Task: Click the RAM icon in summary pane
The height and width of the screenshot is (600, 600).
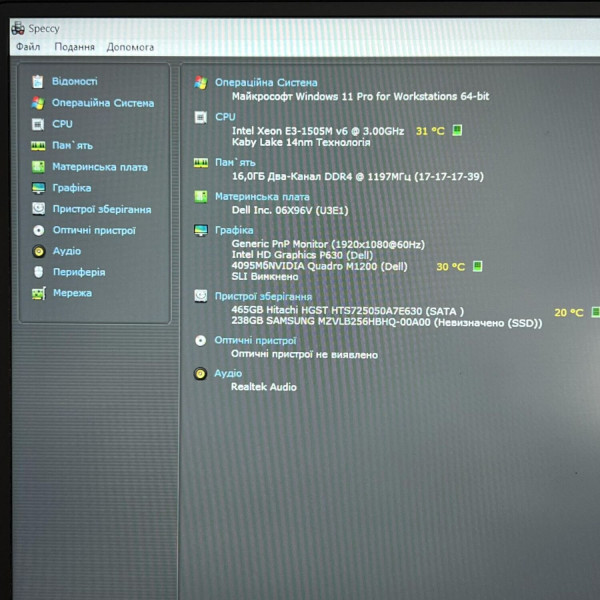Action: (x=201, y=163)
